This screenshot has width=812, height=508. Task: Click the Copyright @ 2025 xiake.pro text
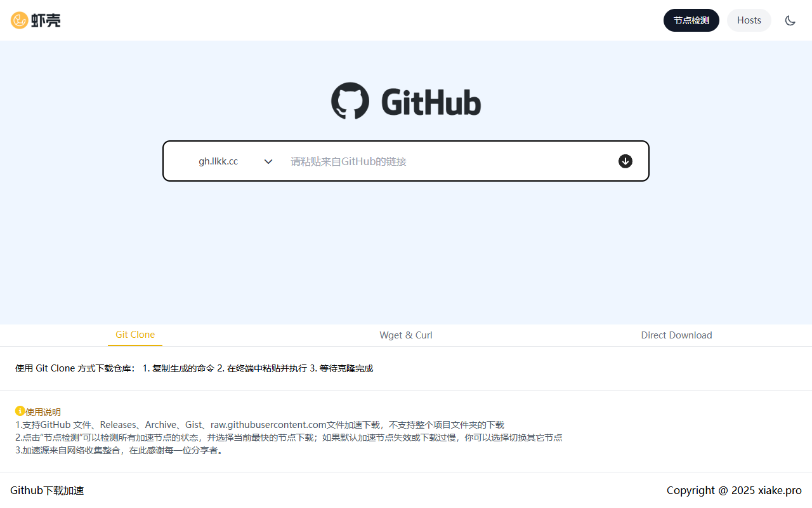coord(734,490)
